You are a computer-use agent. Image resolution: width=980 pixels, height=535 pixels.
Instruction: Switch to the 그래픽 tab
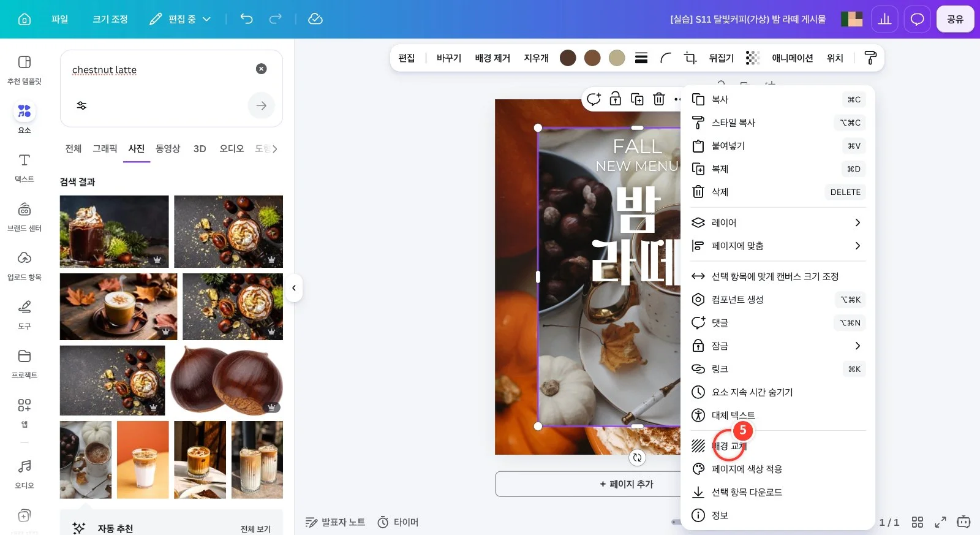(x=105, y=148)
